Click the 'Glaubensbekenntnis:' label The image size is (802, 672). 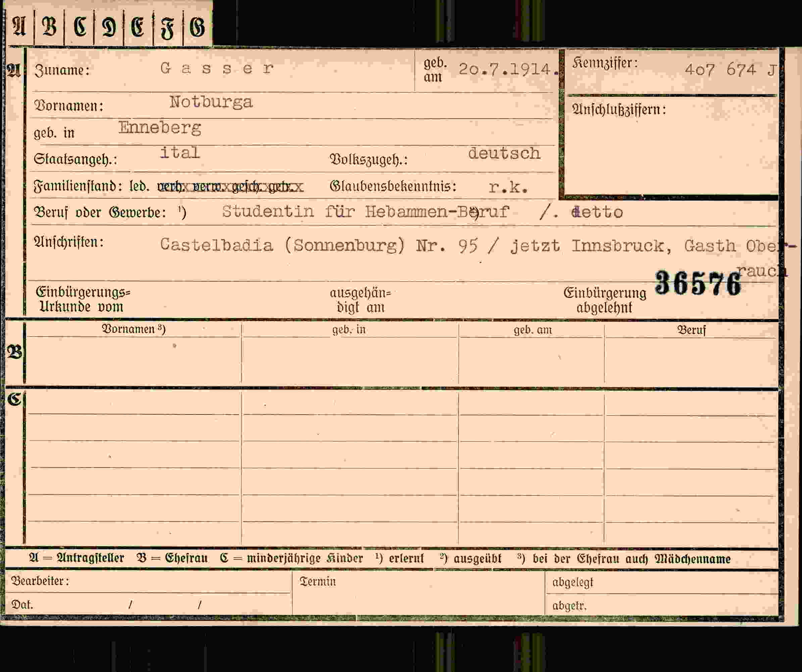(x=393, y=186)
